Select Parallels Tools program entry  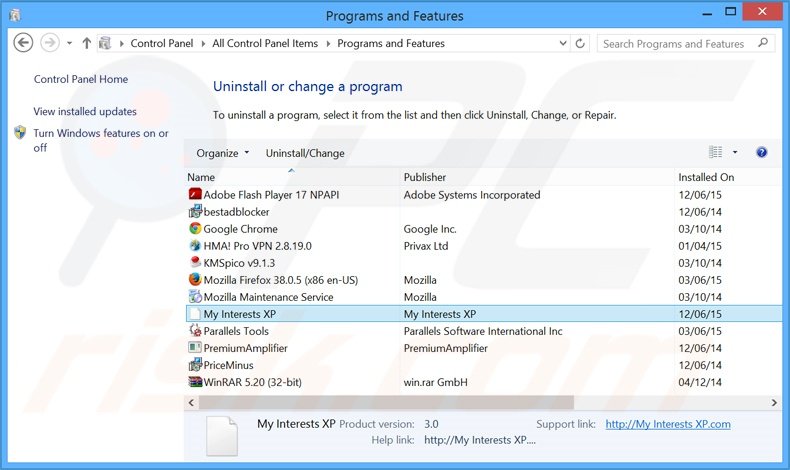pos(236,331)
